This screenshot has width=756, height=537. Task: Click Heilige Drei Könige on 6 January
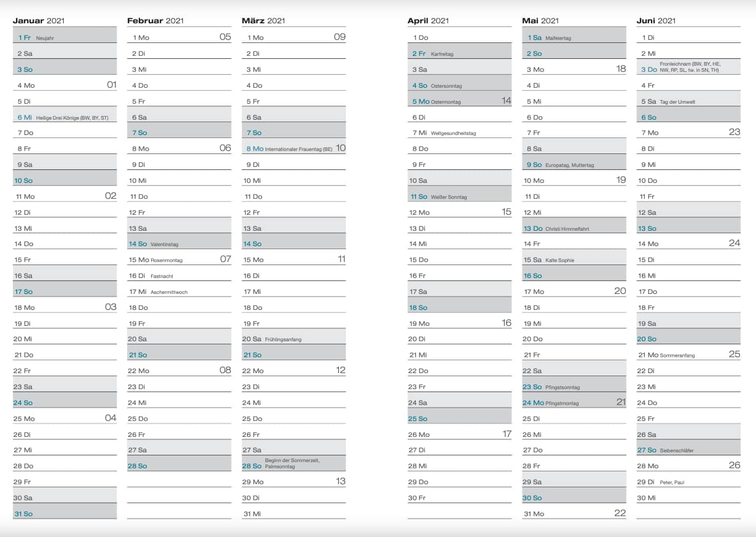tap(72, 118)
